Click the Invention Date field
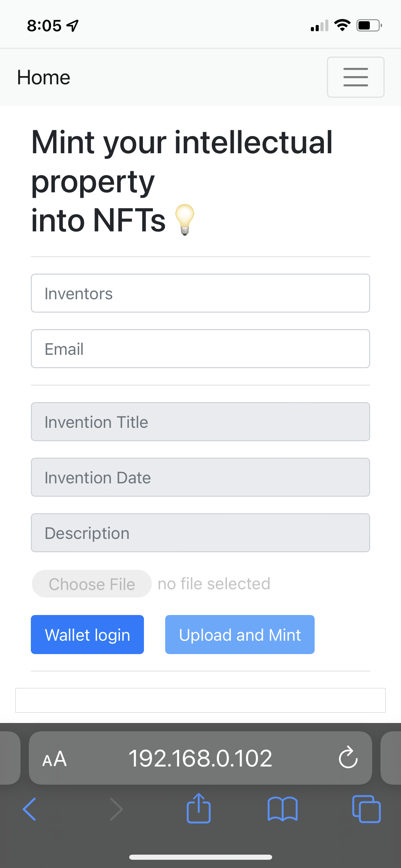The image size is (401, 868). [200, 477]
